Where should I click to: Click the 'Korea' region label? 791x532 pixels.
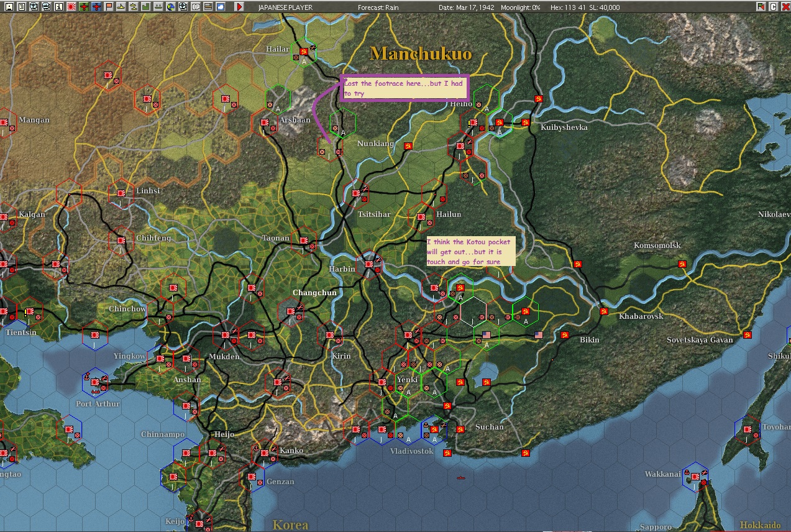point(290,525)
